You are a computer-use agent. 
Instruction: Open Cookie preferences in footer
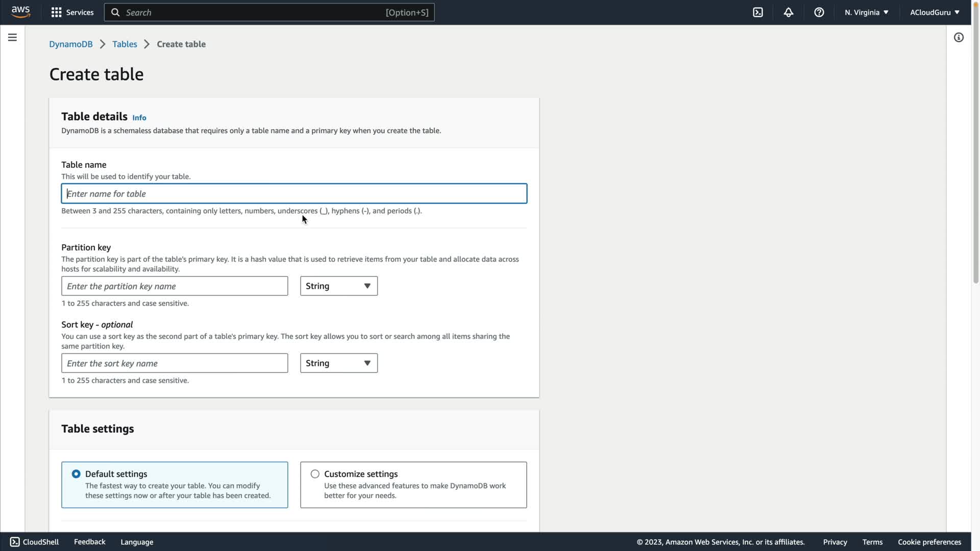click(x=929, y=542)
